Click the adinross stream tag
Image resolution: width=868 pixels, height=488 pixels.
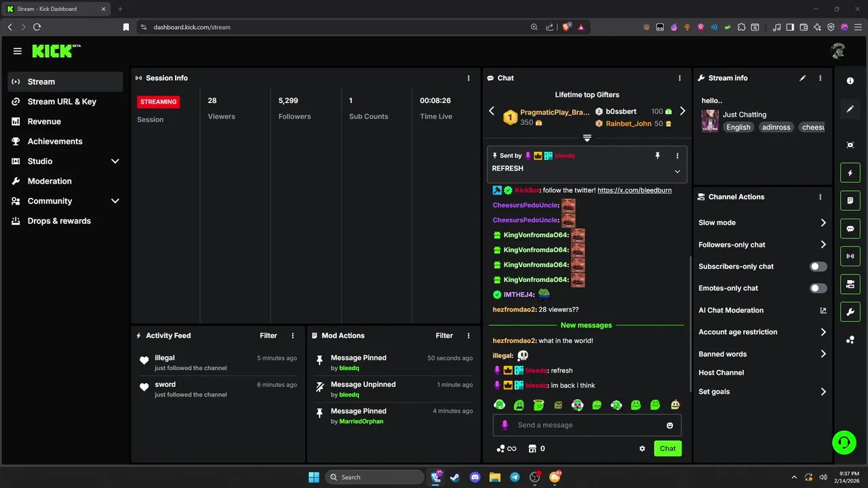pyautogui.click(x=776, y=127)
